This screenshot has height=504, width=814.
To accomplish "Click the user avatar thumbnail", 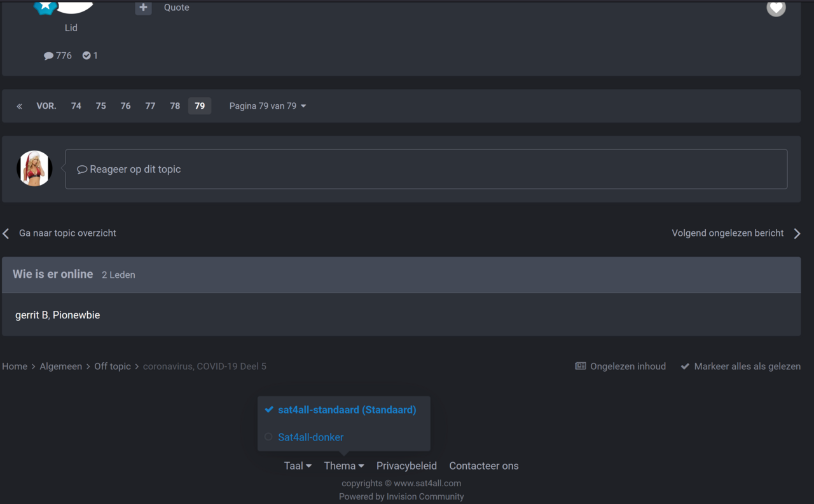I will [x=34, y=168].
